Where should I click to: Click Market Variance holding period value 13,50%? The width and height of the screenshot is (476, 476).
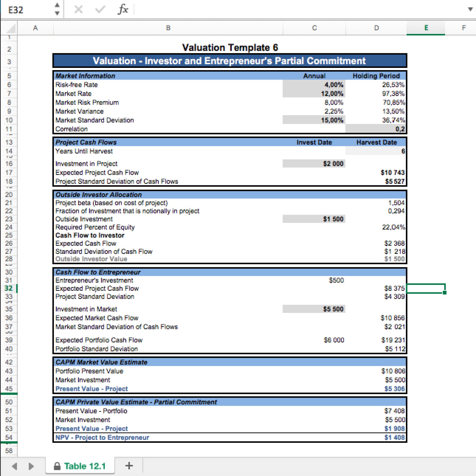tap(393, 111)
